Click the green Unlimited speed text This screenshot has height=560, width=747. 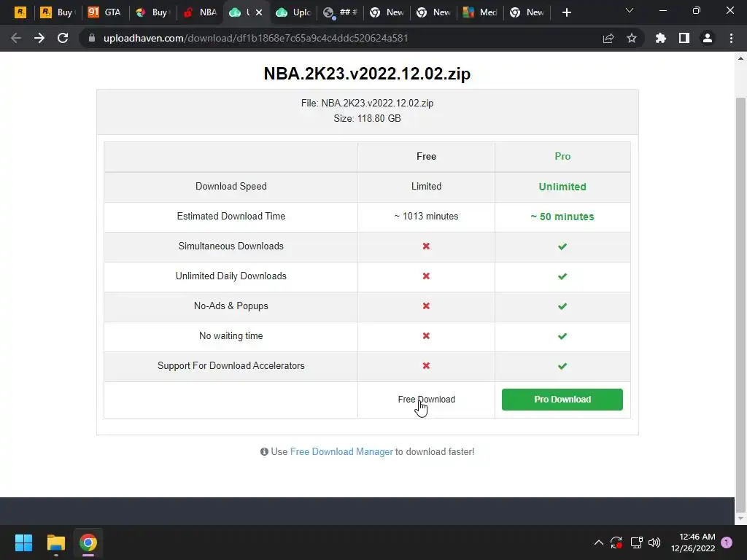[562, 187]
